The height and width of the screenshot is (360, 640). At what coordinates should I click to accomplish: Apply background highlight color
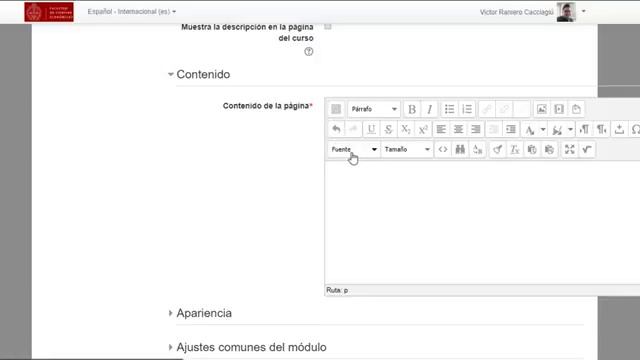pyautogui.click(x=557, y=129)
